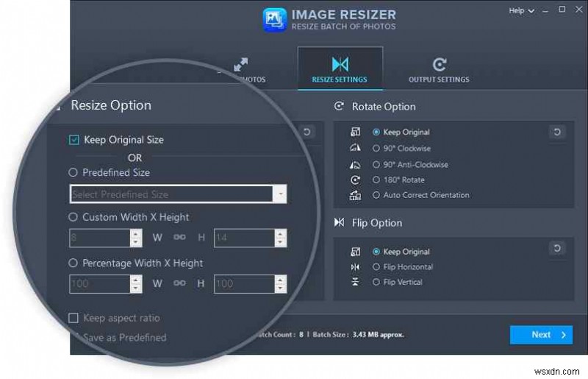This screenshot has width=588, height=379.
Task: Open the Help menu
Action: 521,10
